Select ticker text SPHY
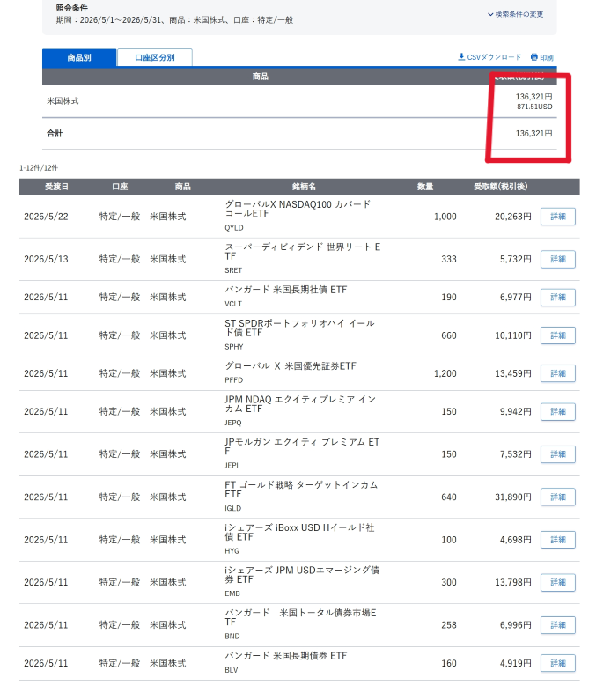 (x=234, y=346)
